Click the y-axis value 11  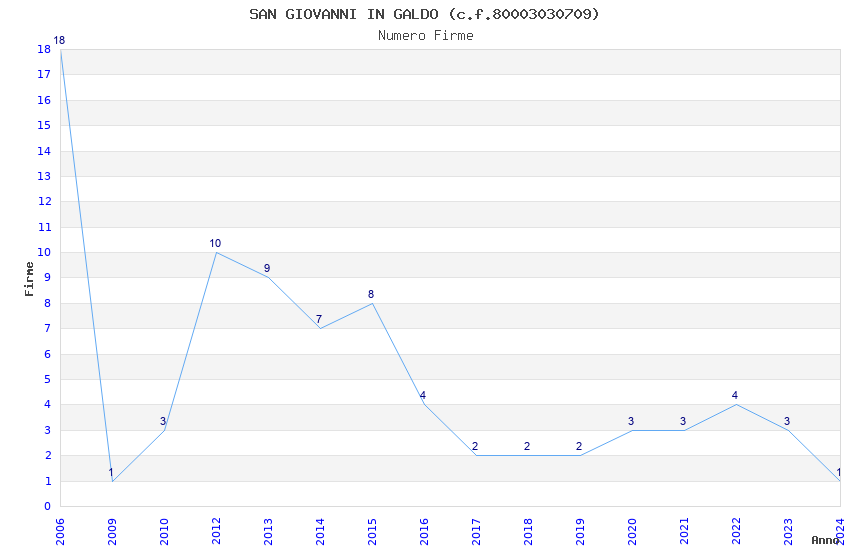click(44, 227)
